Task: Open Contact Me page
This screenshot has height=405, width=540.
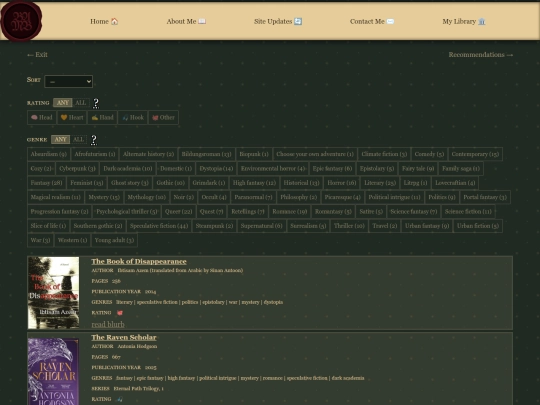Action: pos(372,21)
